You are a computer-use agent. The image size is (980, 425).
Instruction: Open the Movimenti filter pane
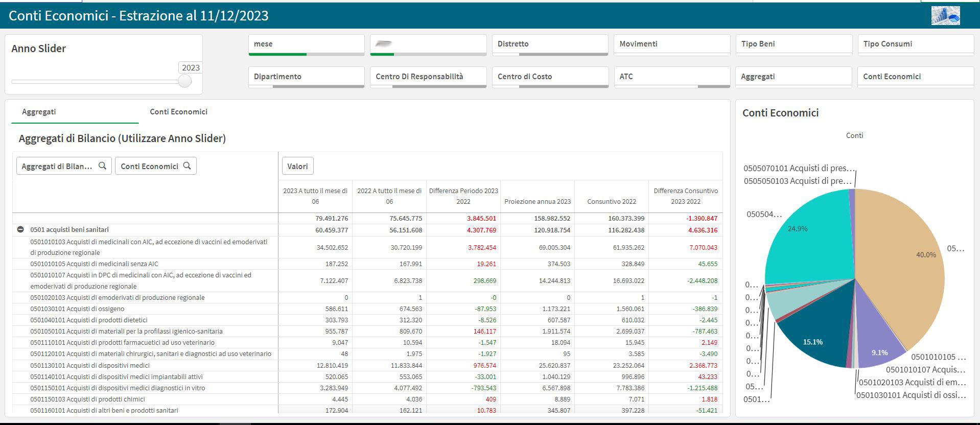[672, 45]
